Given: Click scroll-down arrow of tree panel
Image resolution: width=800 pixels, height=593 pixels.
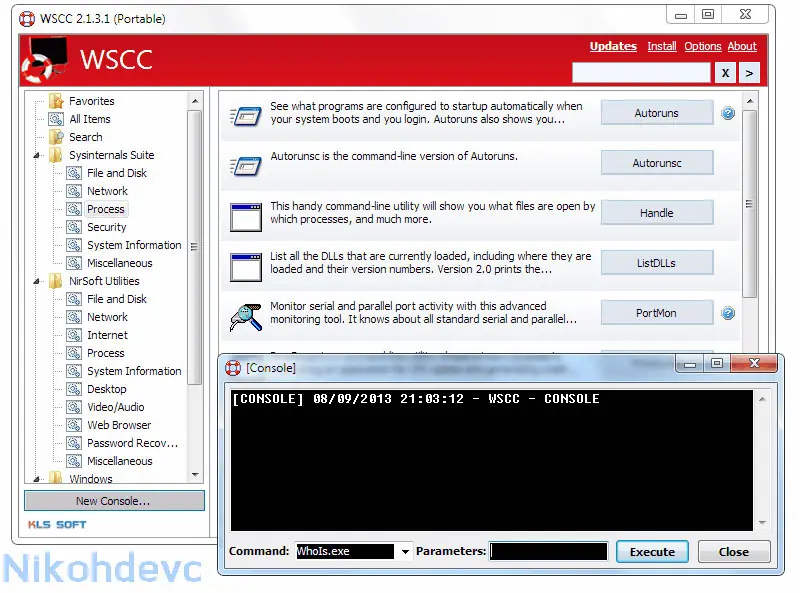Looking at the screenshot, I should tap(195, 475).
